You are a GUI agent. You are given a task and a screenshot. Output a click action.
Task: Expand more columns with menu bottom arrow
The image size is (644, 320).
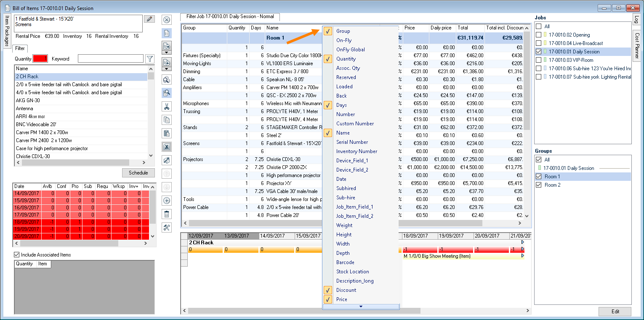361,307
